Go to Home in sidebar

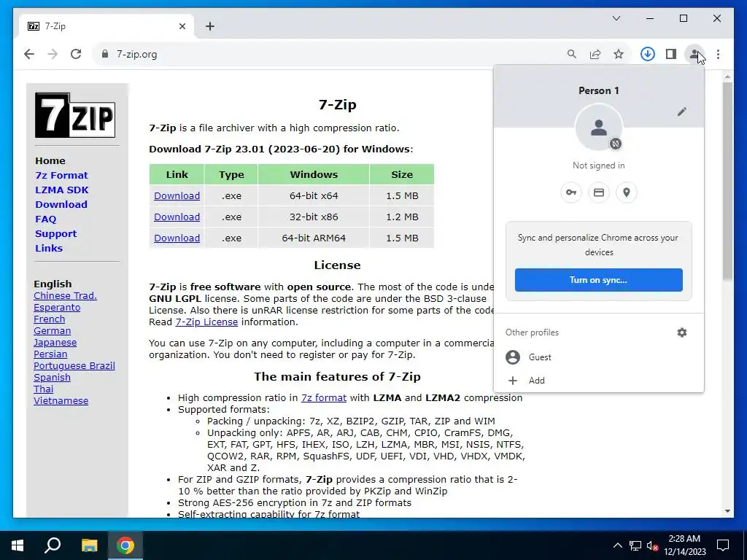tap(50, 161)
